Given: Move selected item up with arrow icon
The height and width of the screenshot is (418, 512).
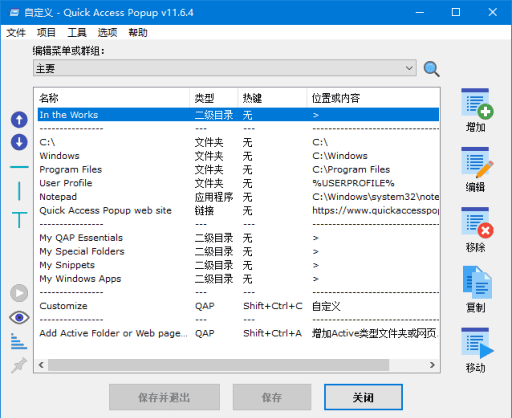Looking at the screenshot, I should click(x=19, y=120).
